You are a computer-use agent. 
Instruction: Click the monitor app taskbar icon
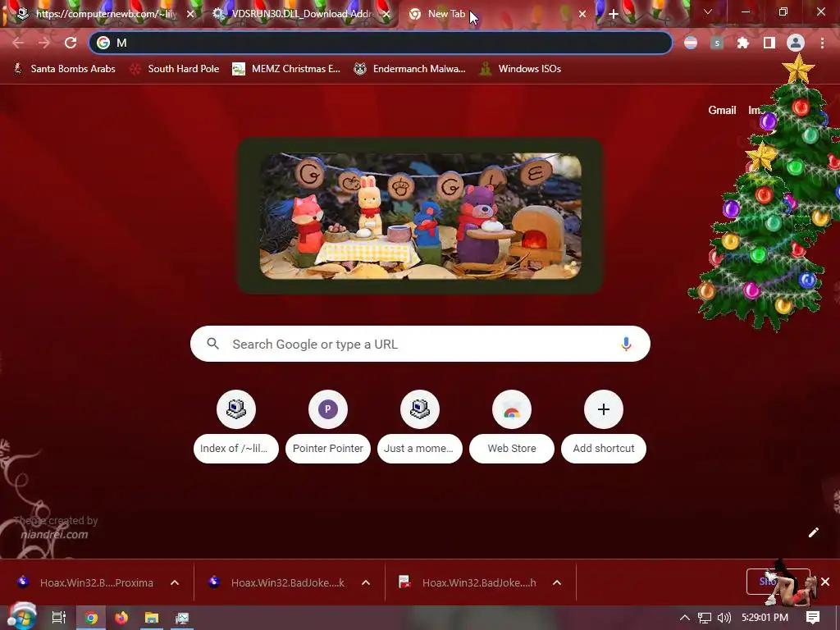(x=182, y=618)
